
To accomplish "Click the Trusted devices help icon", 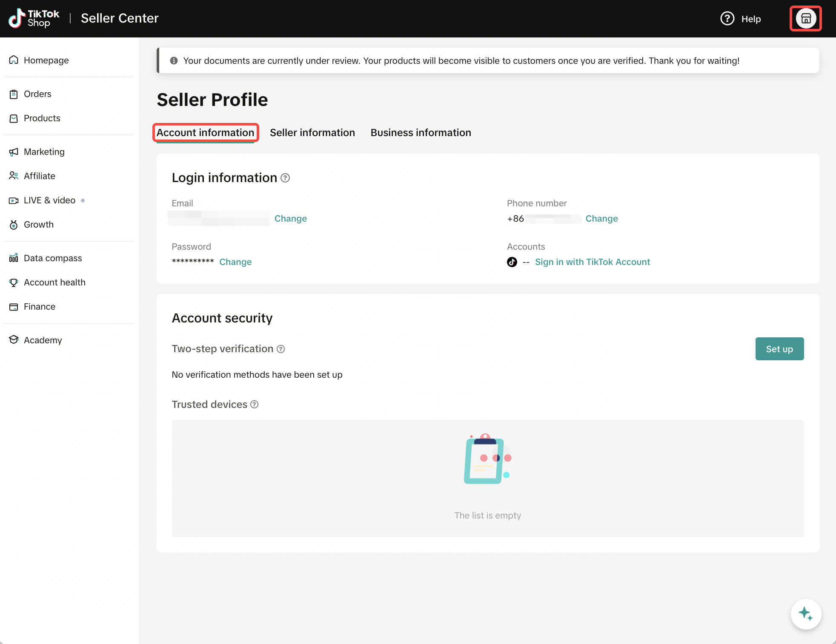I will (254, 404).
